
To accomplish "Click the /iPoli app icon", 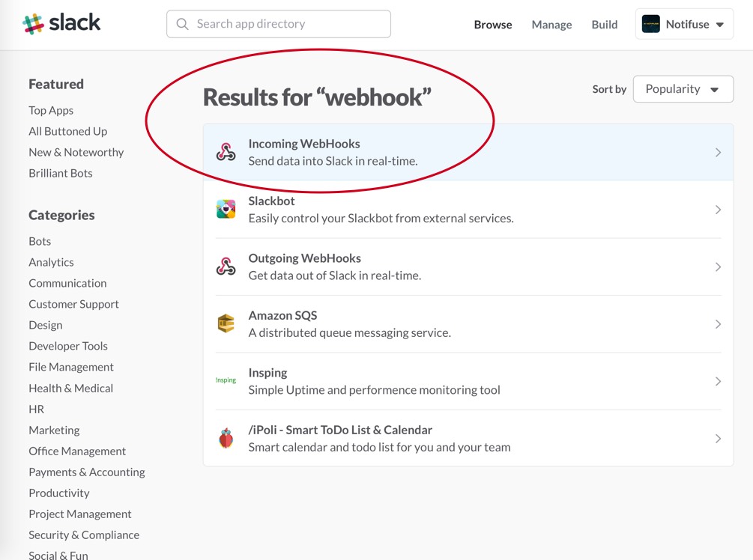I will pos(226,438).
